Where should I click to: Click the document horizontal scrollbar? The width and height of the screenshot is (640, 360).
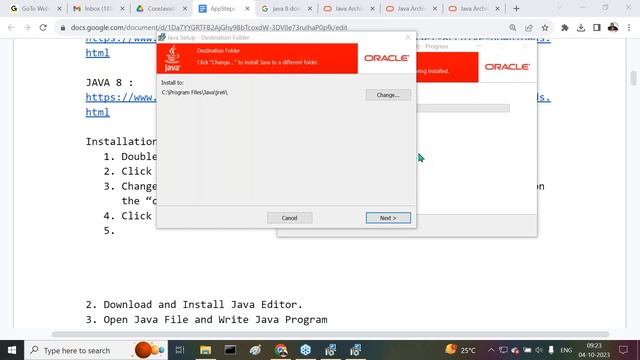[331, 334]
